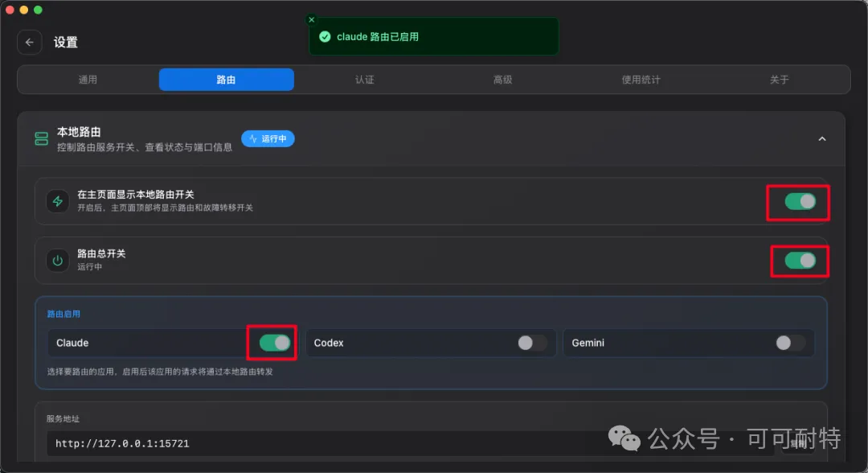Click the 运行中 status badge
The height and width of the screenshot is (473, 868).
pos(268,138)
